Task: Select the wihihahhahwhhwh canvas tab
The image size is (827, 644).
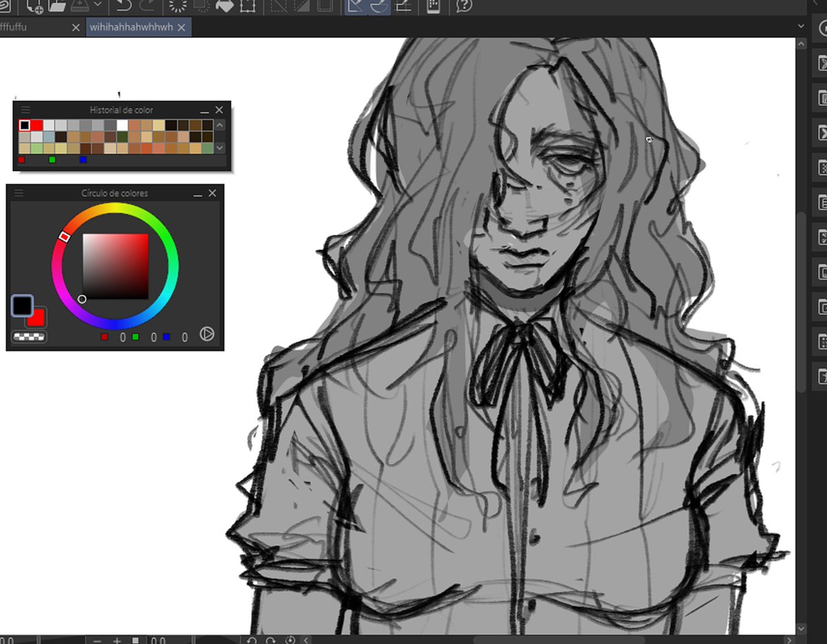Action: click(131, 28)
